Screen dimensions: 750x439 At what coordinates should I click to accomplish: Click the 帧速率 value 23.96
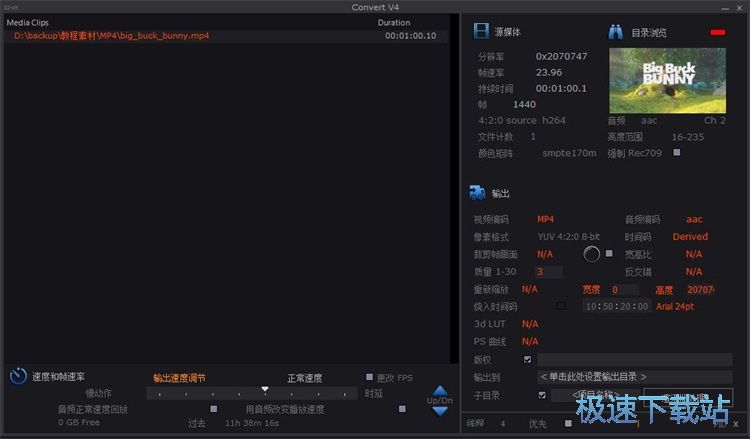[x=549, y=72]
